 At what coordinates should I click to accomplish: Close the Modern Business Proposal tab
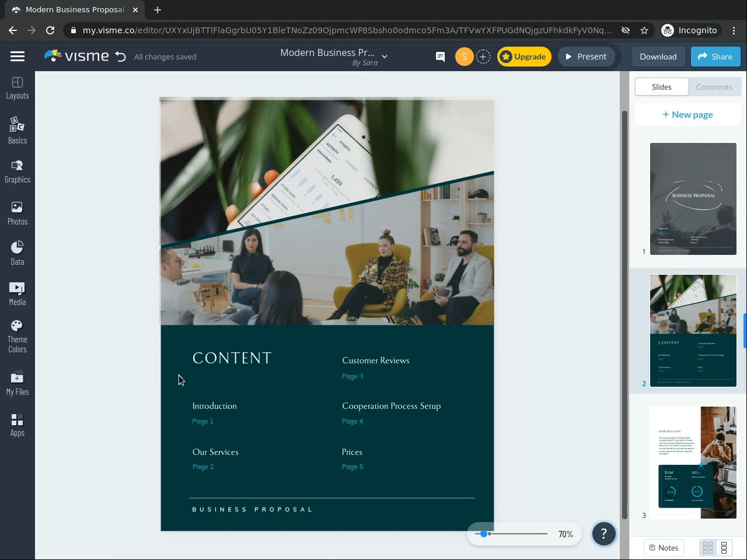point(135,10)
